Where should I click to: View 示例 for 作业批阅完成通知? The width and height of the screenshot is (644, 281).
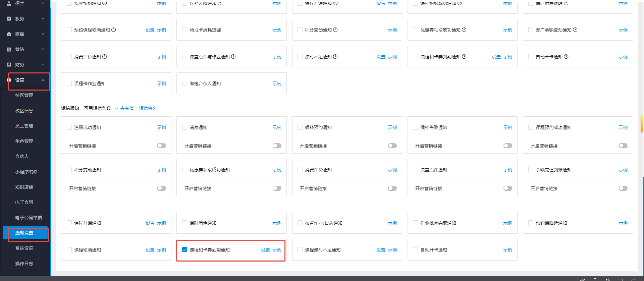click(507, 223)
